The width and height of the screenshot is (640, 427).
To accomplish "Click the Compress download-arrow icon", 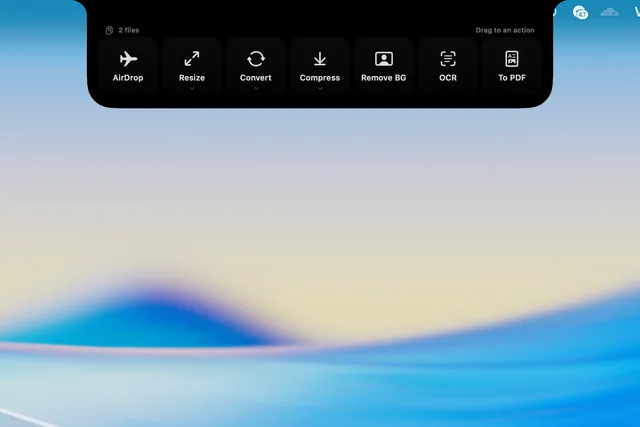I will click(x=320, y=59).
